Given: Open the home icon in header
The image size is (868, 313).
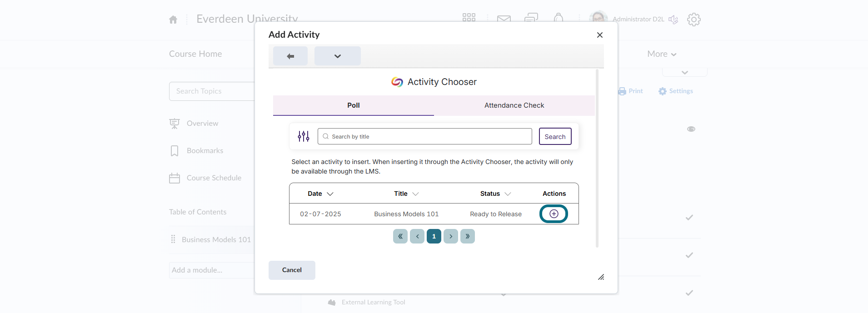Looking at the screenshot, I should coord(173,20).
